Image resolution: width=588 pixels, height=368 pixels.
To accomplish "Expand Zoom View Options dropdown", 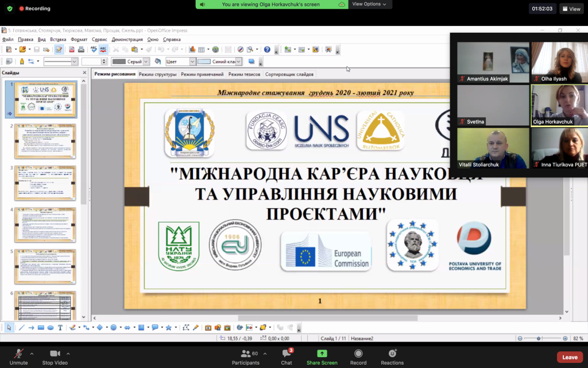I will (369, 4).
